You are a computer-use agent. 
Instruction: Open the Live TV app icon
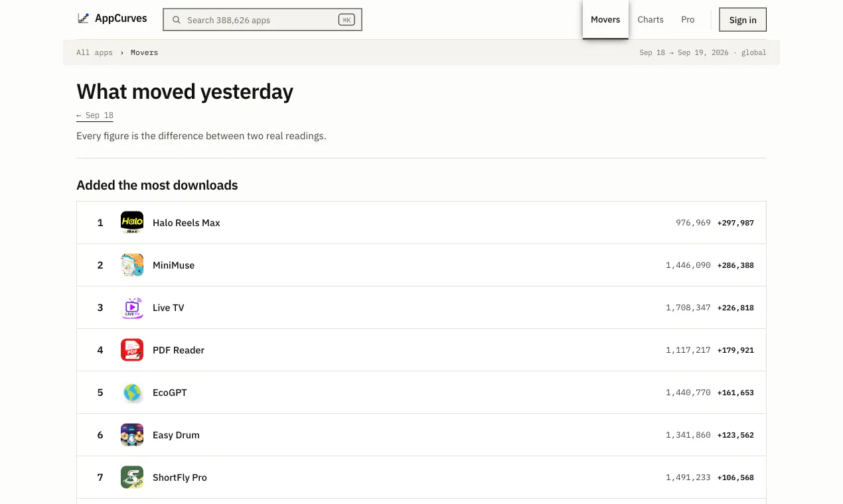(x=132, y=308)
